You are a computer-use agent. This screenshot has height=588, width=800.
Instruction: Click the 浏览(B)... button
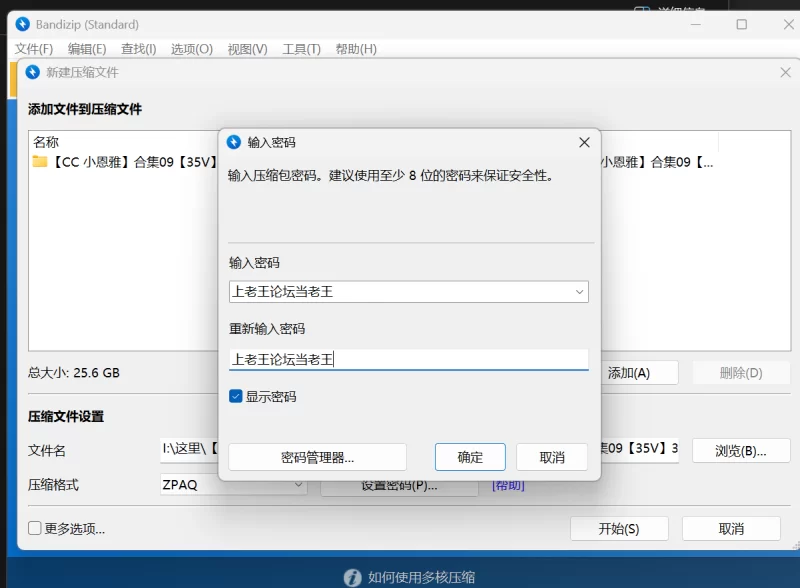point(741,451)
